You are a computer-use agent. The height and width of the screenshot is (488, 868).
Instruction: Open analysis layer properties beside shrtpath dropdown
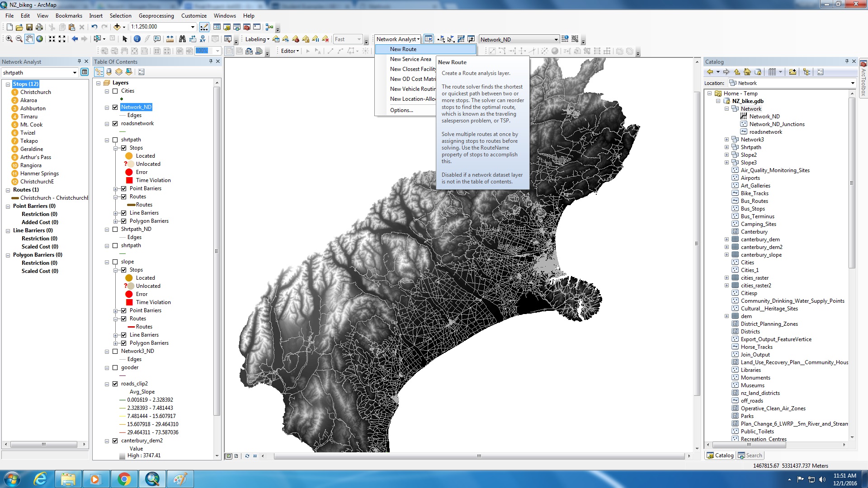point(85,72)
